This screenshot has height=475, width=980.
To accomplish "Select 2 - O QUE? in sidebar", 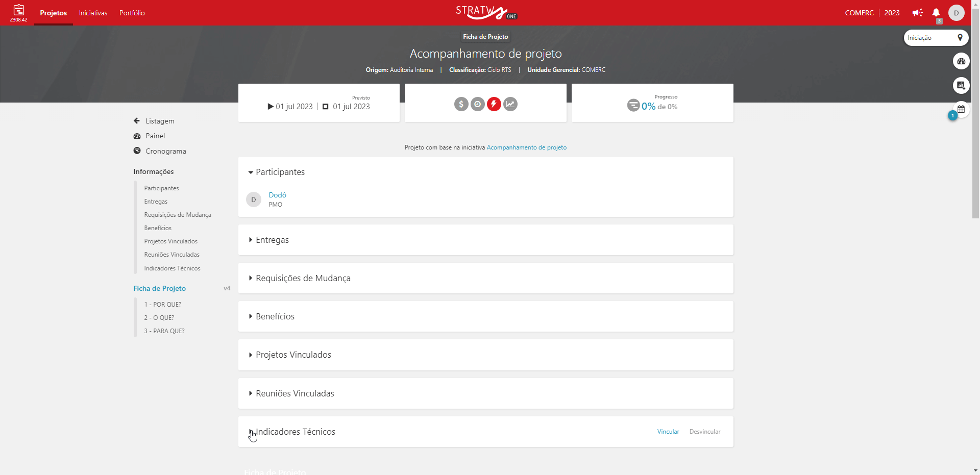I will point(159,318).
